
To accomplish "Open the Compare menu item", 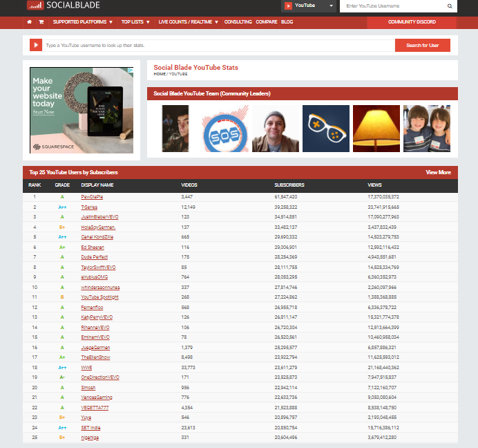I will pyautogui.click(x=267, y=22).
